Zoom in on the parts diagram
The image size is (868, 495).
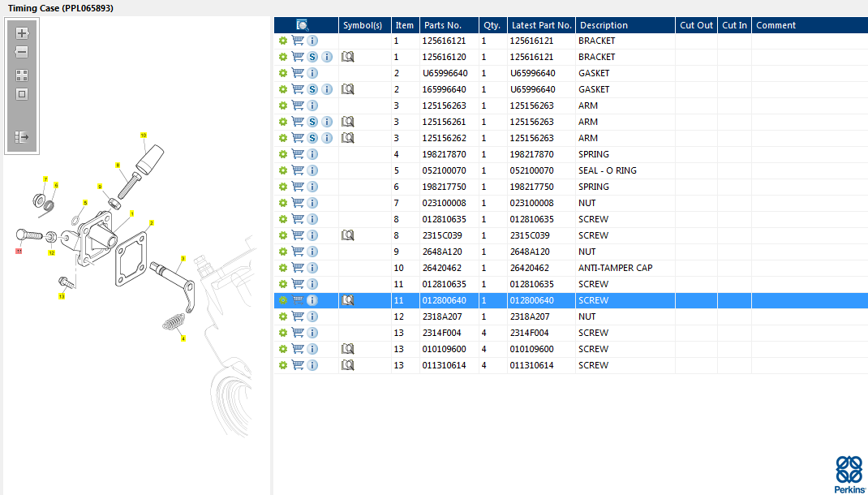click(22, 33)
